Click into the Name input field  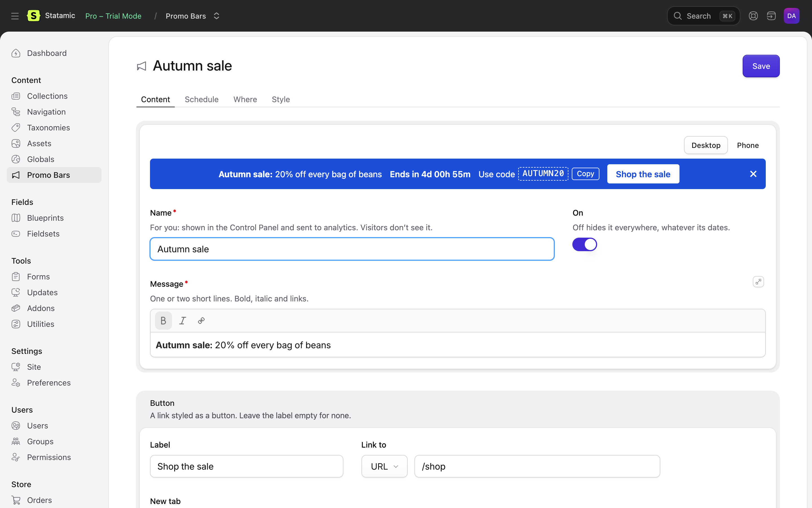pos(352,249)
